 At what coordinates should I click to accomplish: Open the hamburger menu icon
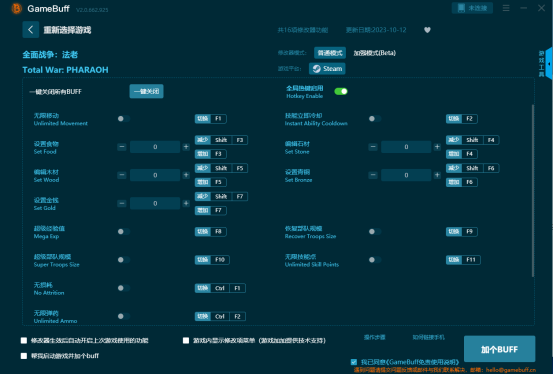(x=506, y=8)
